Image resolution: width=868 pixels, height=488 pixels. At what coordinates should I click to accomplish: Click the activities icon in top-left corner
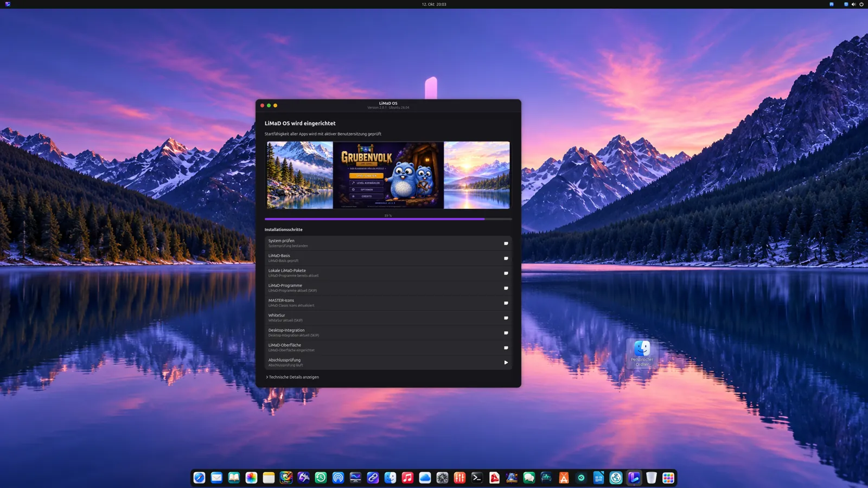(x=8, y=4)
